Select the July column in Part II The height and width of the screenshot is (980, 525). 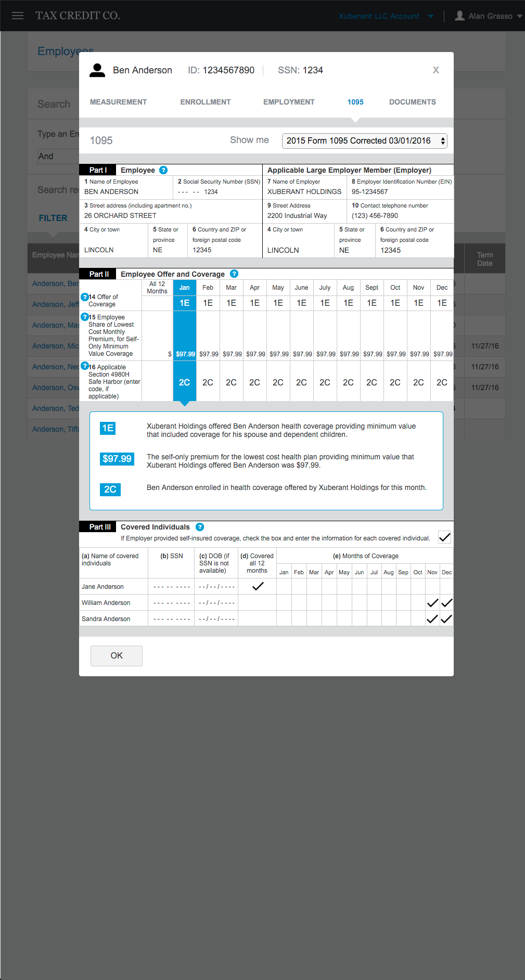pyautogui.click(x=325, y=288)
